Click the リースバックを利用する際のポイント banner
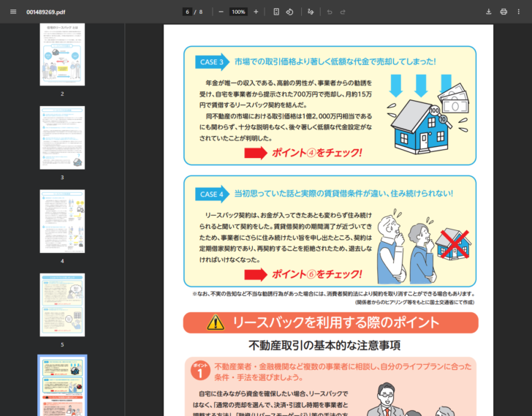This screenshot has height=416, width=532. pyautogui.click(x=330, y=322)
